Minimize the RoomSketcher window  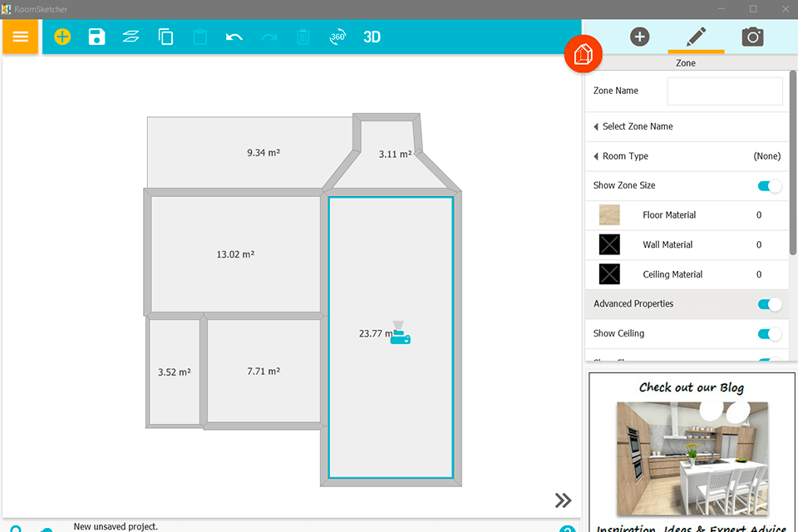722,9
